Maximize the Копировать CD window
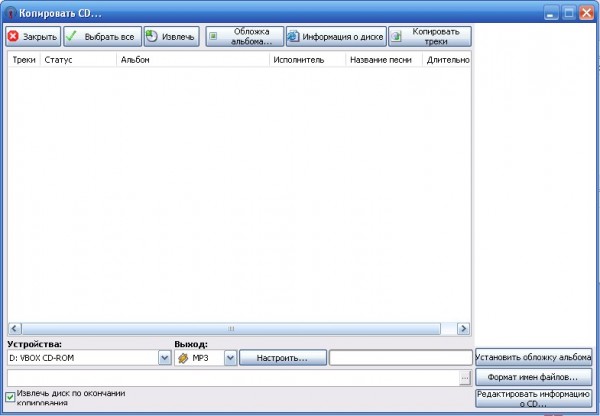The image size is (600, 416). tap(569, 13)
